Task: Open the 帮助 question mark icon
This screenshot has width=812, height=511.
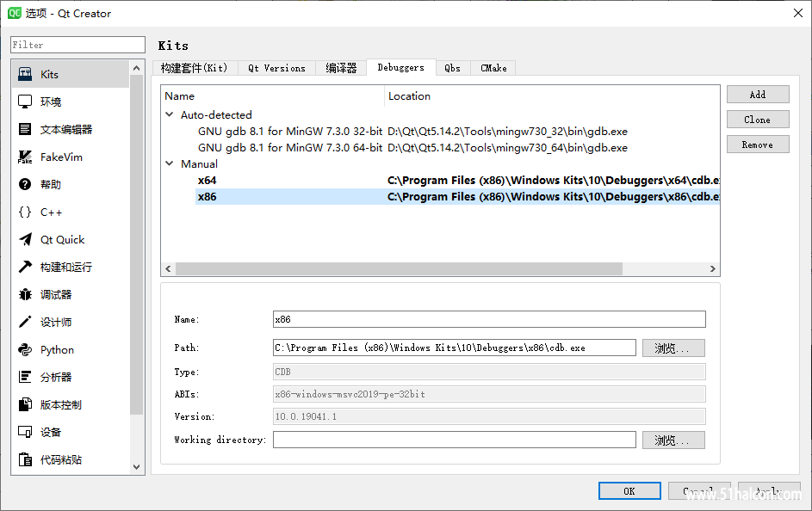Action: [25, 184]
